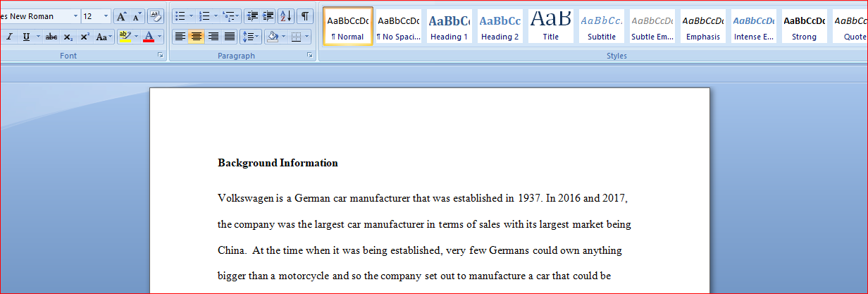Image resolution: width=868 pixels, height=294 pixels.
Task: Click the word Volkswagen in the document
Action: pos(246,199)
